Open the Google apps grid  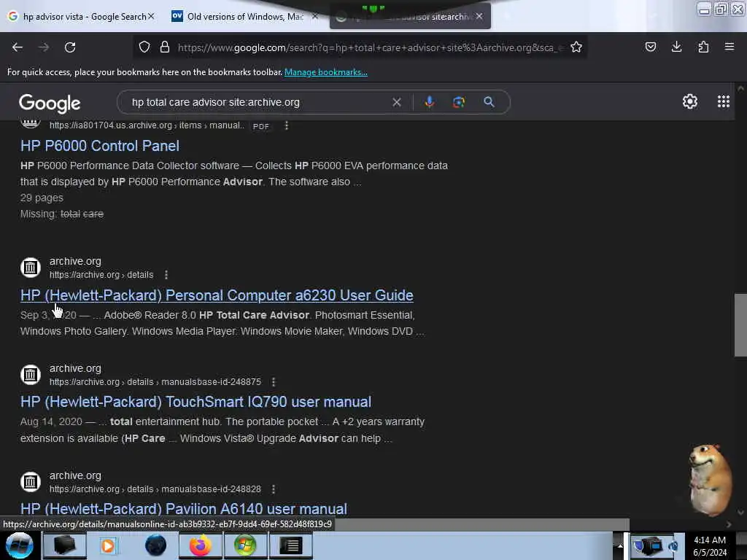pyautogui.click(x=724, y=101)
